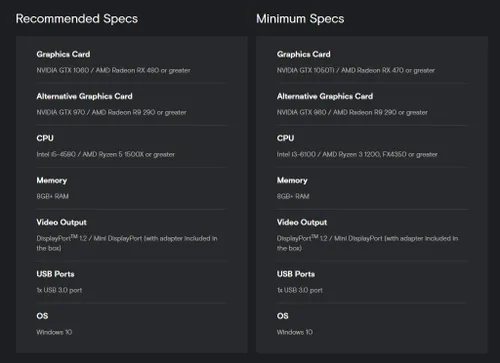This screenshot has width=500, height=363.
Task: Select the recommended Graphics Card label
Action: pos(63,54)
